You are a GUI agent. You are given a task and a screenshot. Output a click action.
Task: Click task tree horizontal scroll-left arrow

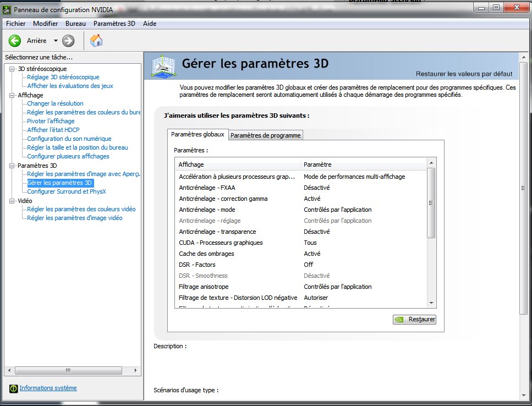(x=9, y=370)
